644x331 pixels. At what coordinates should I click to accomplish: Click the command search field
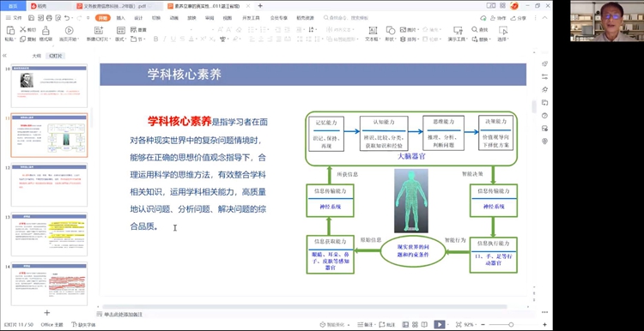pyautogui.click(x=346, y=18)
